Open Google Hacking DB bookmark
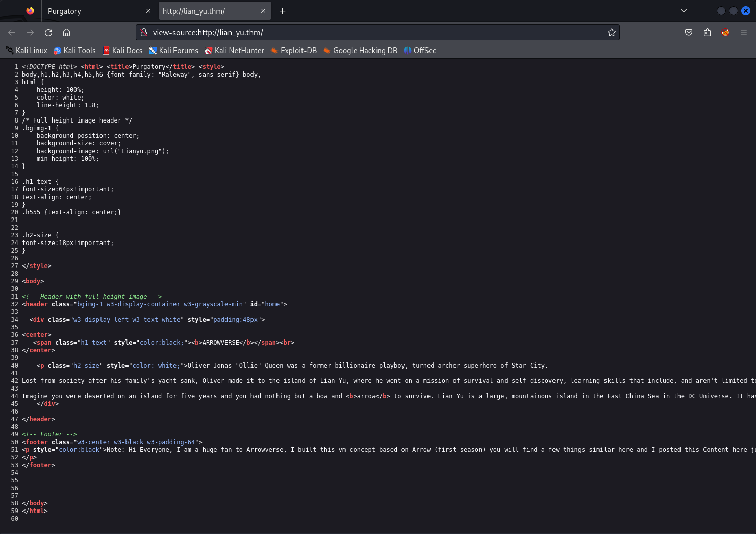Viewport: 756px width, 534px height. click(x=360, y=51)
